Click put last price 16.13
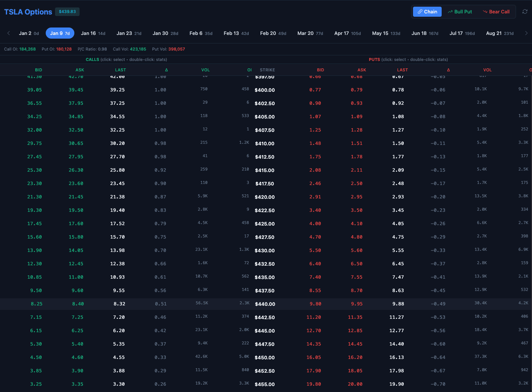The width and height of the screenshot is (532, 392). 397,357
